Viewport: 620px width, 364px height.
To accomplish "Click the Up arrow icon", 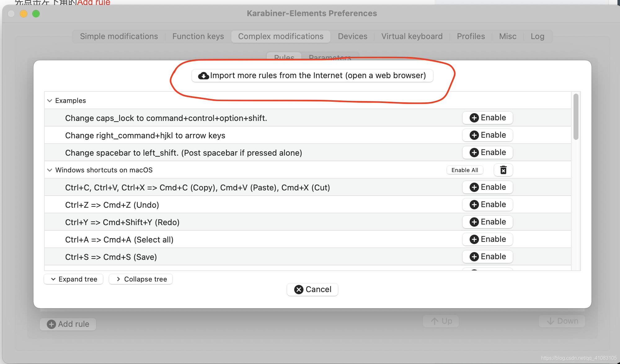I will (x=435, y=321).
